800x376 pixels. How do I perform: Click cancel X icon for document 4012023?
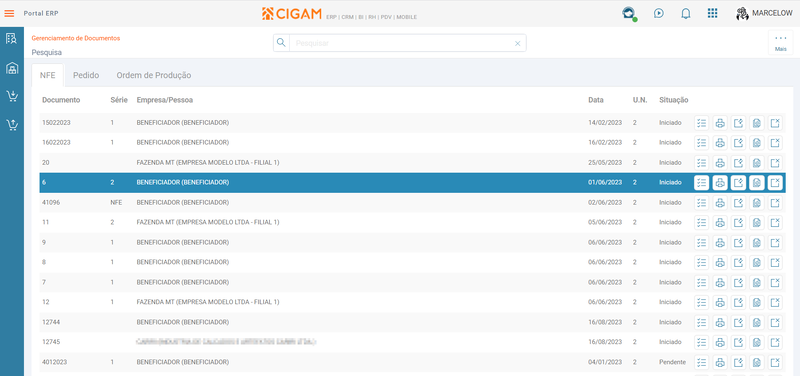pyautogui.click(x=775, y=362)
